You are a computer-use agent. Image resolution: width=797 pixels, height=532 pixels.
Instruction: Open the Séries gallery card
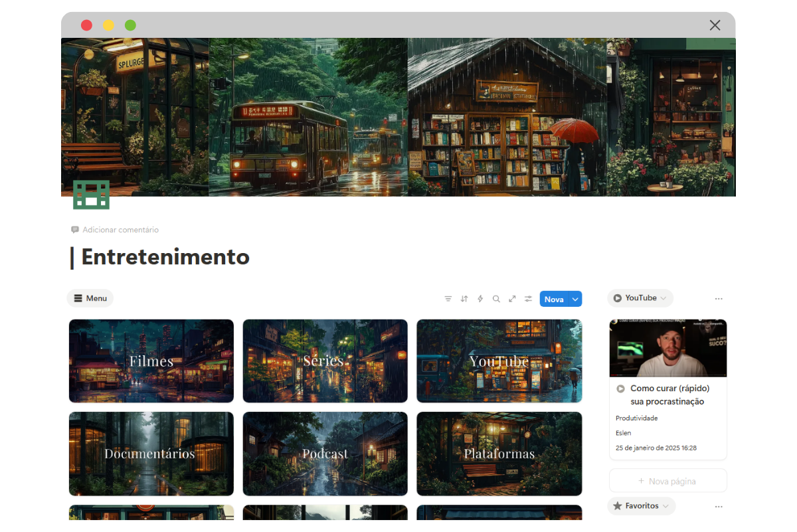[x=325, y=361]
